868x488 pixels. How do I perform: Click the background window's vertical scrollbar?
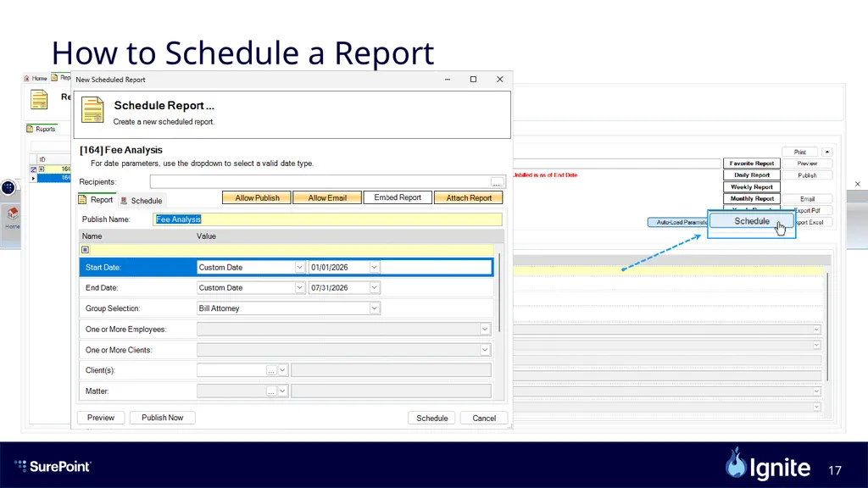coord(827,326)
